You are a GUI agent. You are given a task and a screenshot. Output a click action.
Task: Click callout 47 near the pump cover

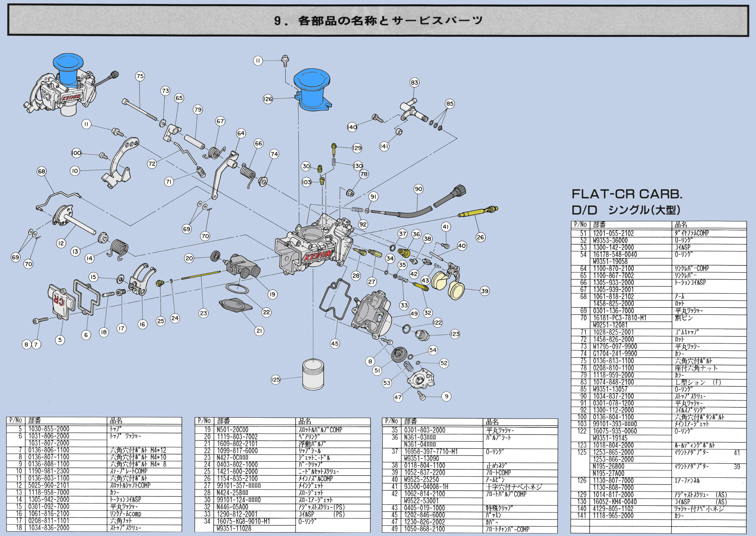(398, 397)
